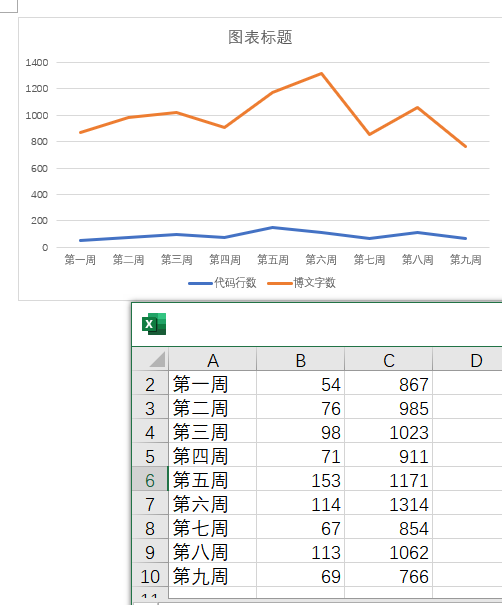
Task: Select column B header
Action: click(301, 359)
